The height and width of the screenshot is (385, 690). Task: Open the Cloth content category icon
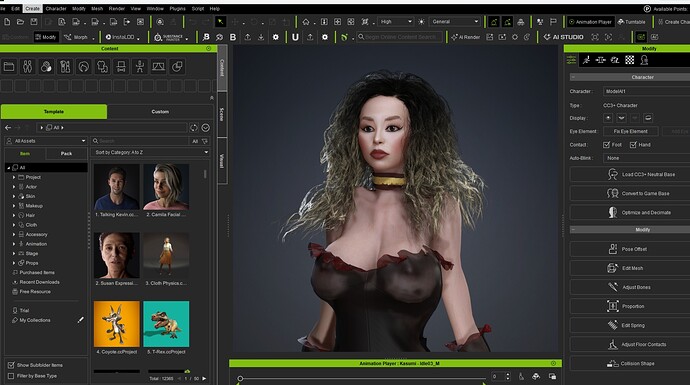(x=103, y=67)
